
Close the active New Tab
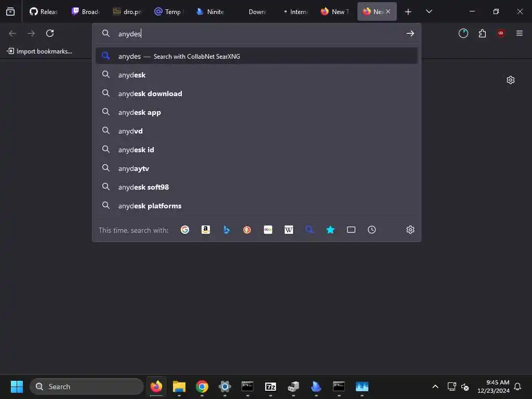click(x=388, y=11)
